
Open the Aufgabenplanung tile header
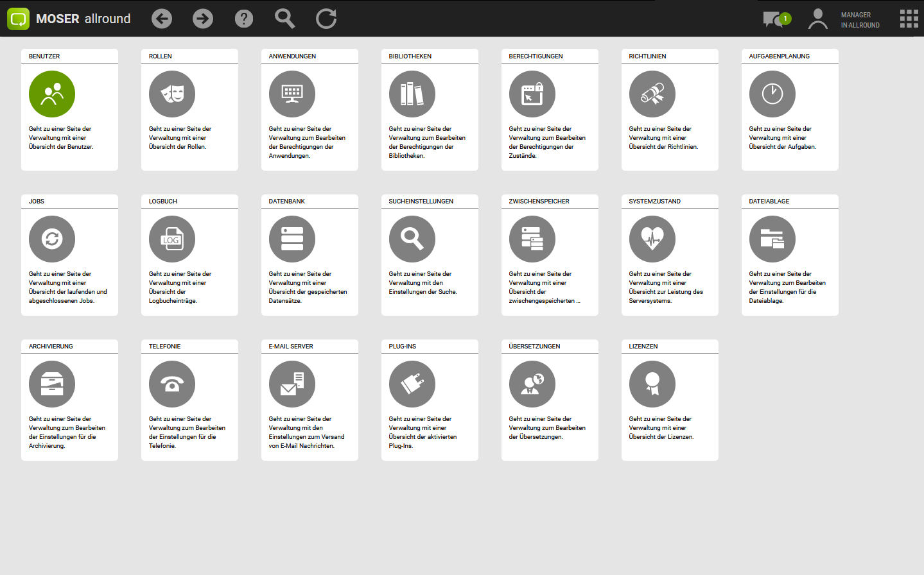[779, 56]
